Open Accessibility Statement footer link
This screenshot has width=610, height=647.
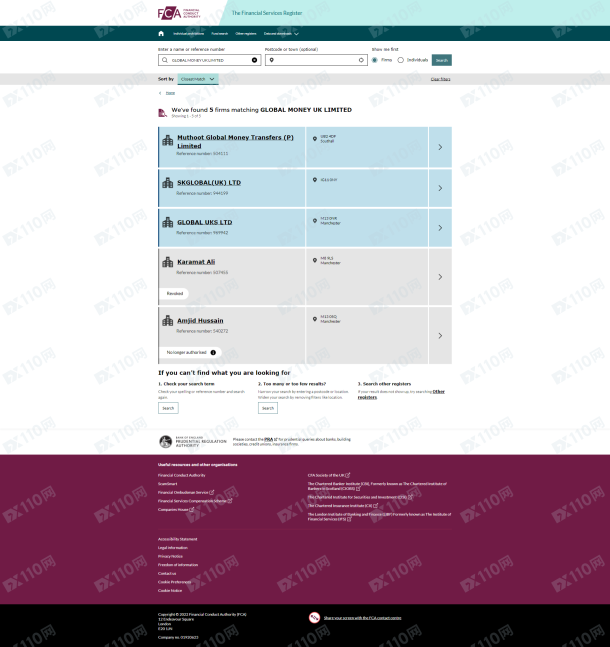coord(177,539)
